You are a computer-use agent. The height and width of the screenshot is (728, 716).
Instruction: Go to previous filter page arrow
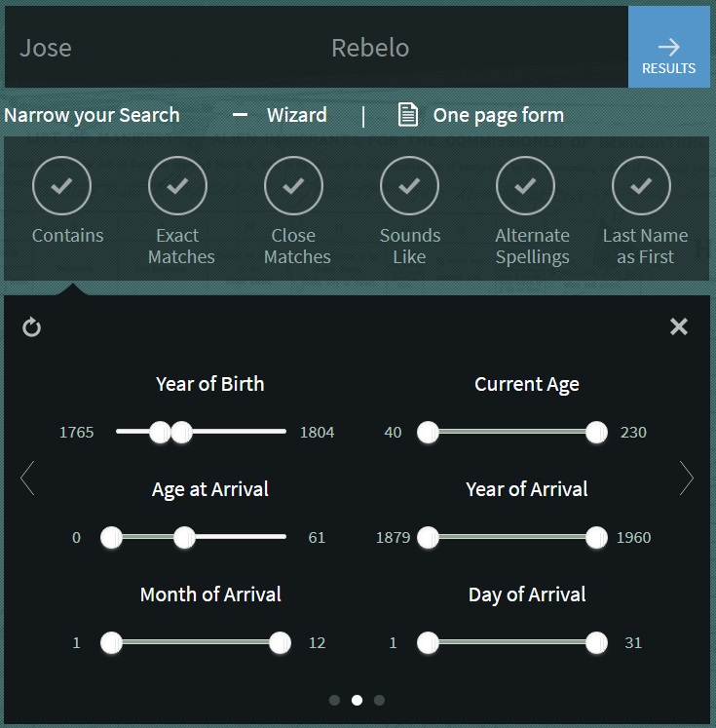[x=27, y=479]
